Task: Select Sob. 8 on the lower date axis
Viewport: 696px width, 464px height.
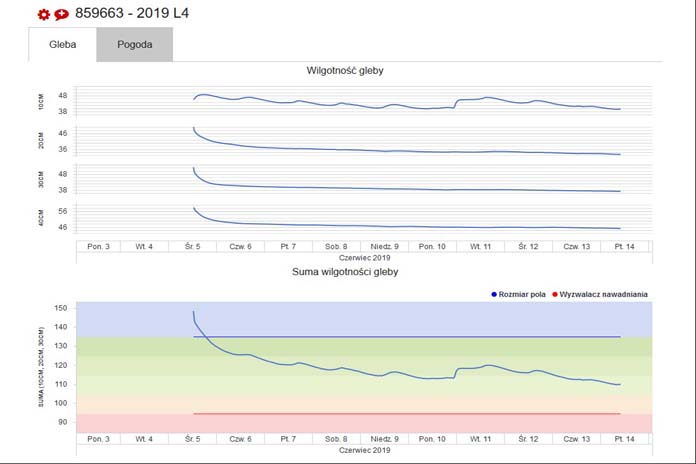Action: 336,439
